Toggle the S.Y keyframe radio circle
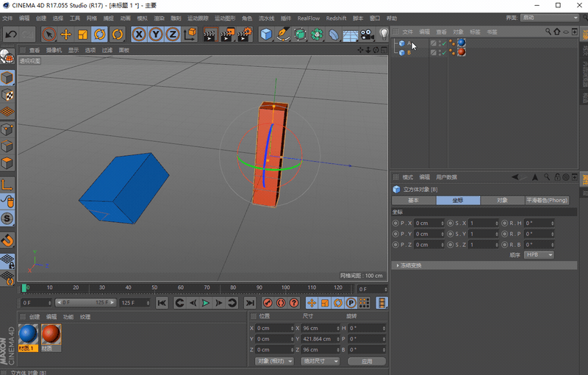588x375 pixels. 450,234
